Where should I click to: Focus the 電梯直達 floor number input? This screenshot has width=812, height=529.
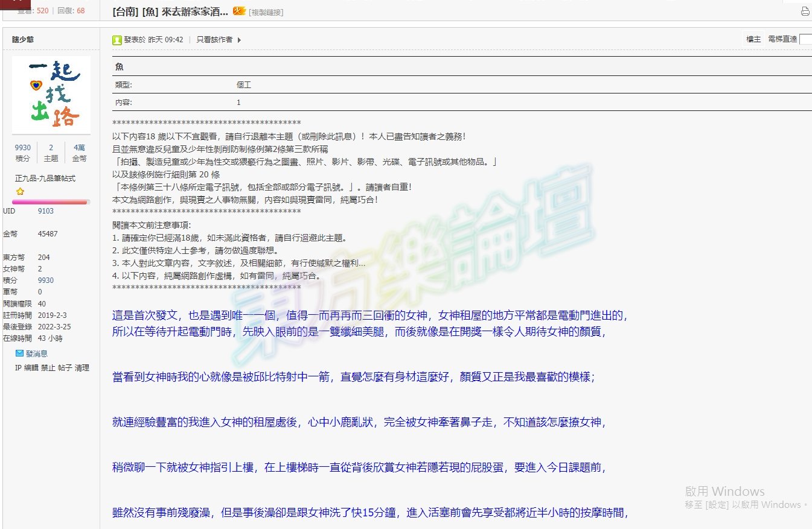click(805, 39)
